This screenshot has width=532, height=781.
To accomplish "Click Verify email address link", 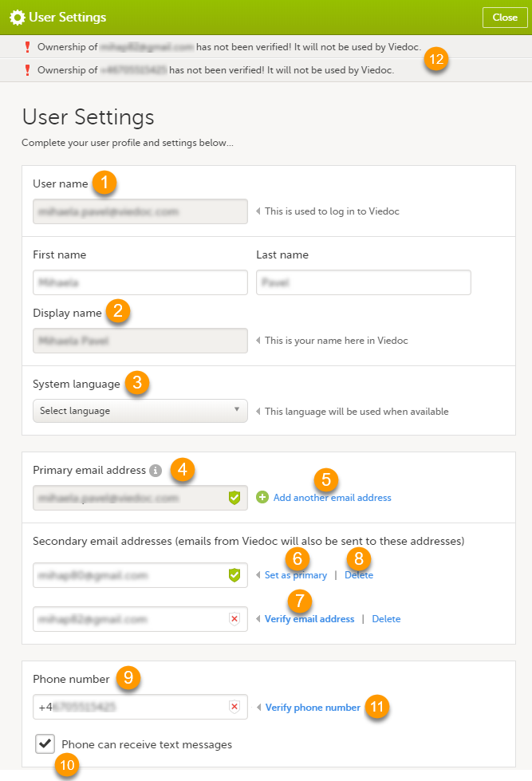I will [309, 619].
